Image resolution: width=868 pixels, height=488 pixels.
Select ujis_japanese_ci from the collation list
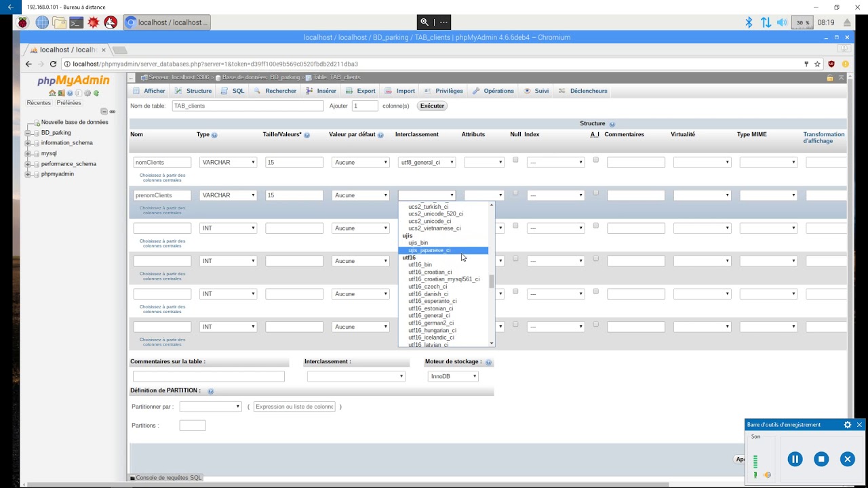click(x=430, y=250)
